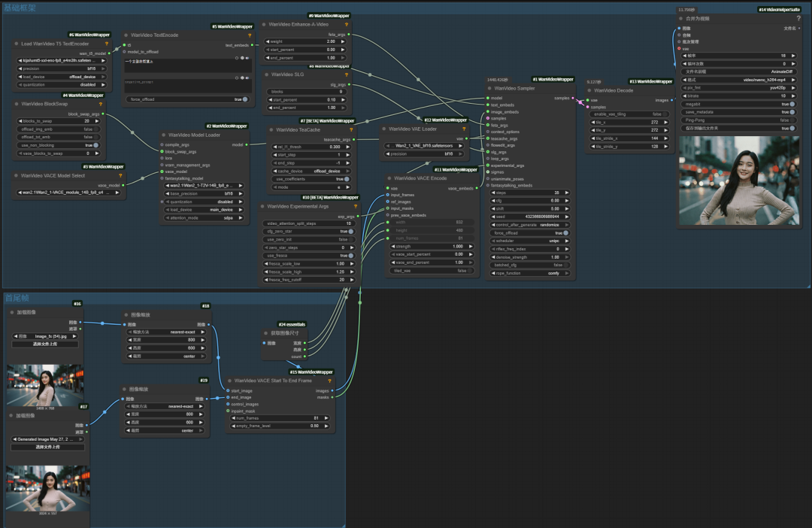Image resolution: width=812 pixels, height=528 pixels.
Task: Click help icon on WanVideo TextEncode node
Action: (250, 35)
